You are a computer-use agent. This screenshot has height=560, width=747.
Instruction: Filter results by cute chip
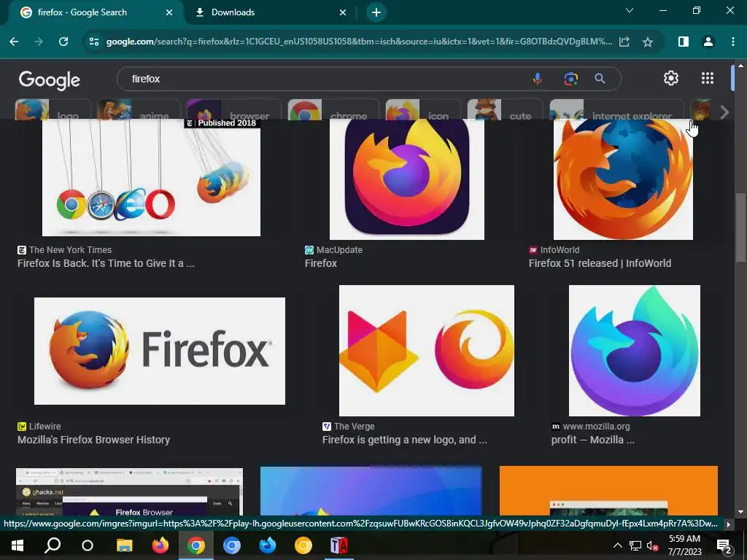point(506,109)
